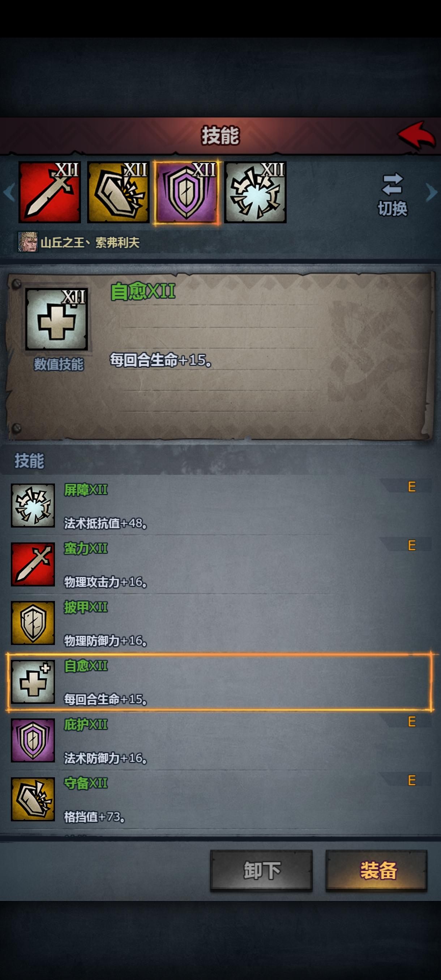
Task: Tap the hero portrait of 山丘之王
Action: pyautogui.click(x=28, y=242)
